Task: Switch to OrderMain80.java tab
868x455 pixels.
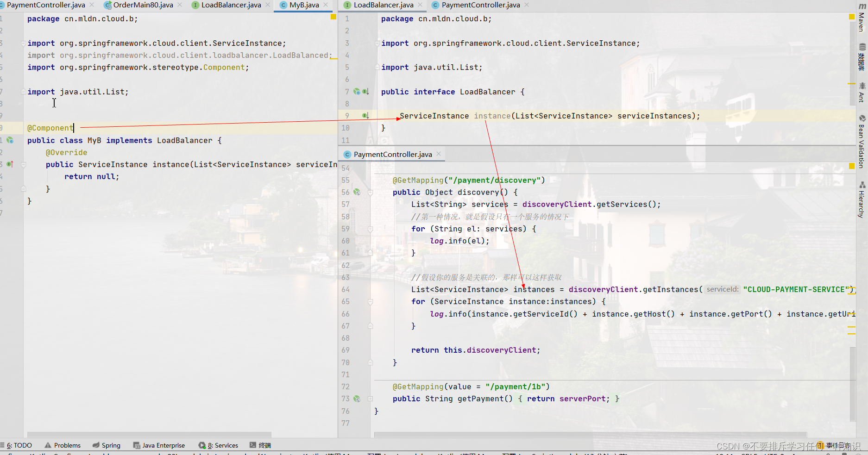Action: coord(143,5)
